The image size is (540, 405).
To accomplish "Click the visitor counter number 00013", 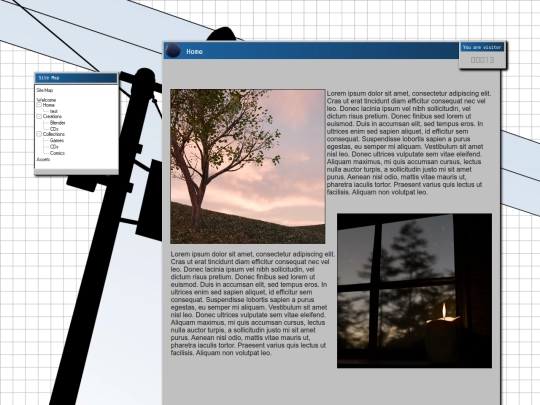I will point(482,60).
